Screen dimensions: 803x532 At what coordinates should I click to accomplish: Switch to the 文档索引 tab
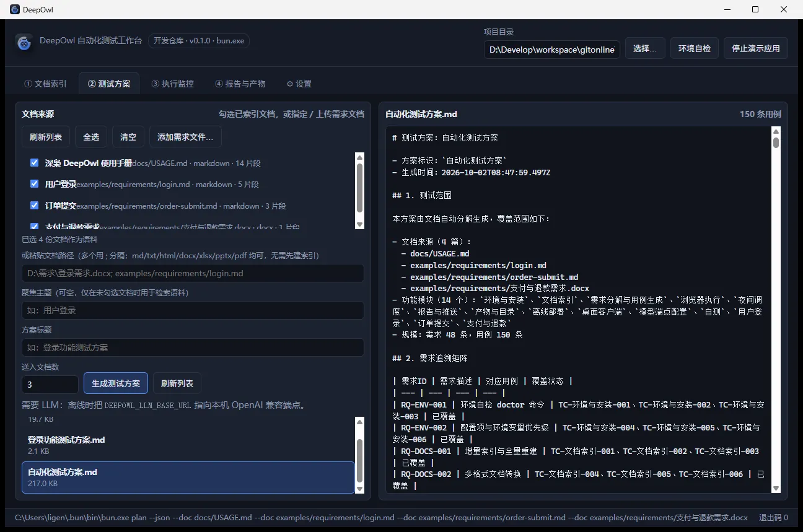(x=45, y=84)
